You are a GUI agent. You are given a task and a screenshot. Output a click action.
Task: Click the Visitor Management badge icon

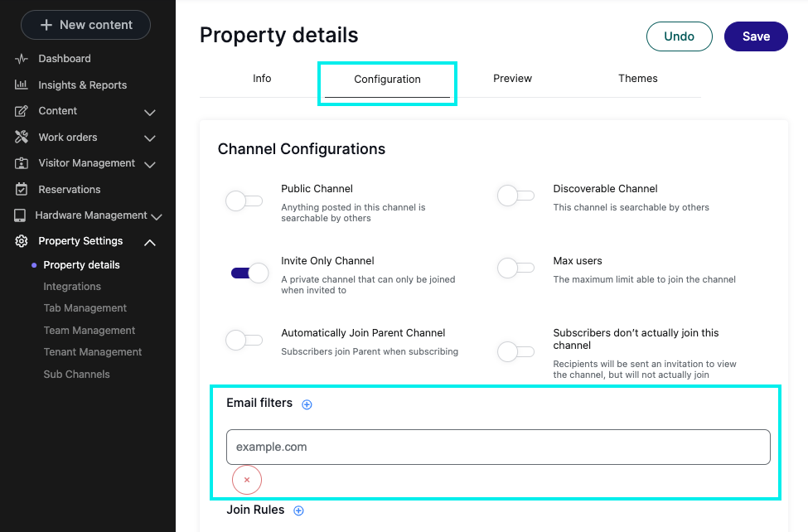[21, 163]
